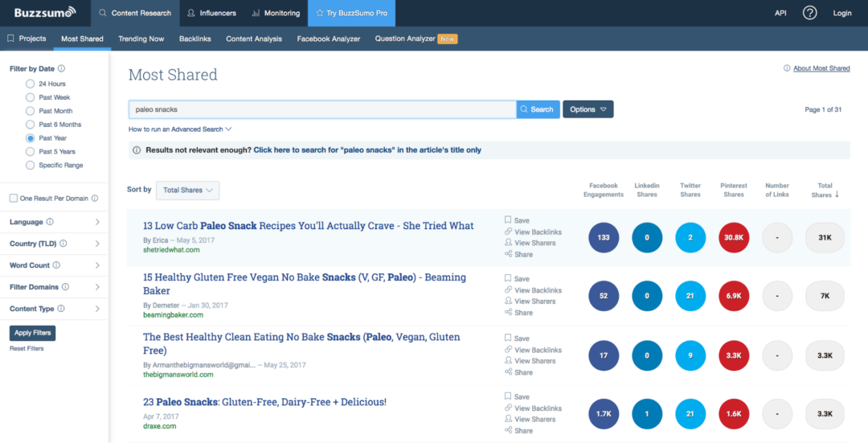Select the Past Month radio button
The height and width of the screenshot is (443, 868).
point(31,111)
